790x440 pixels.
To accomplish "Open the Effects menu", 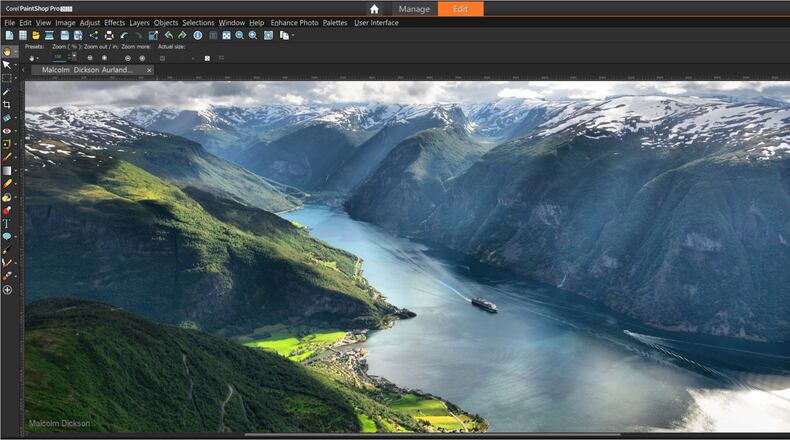I will 114,23.
